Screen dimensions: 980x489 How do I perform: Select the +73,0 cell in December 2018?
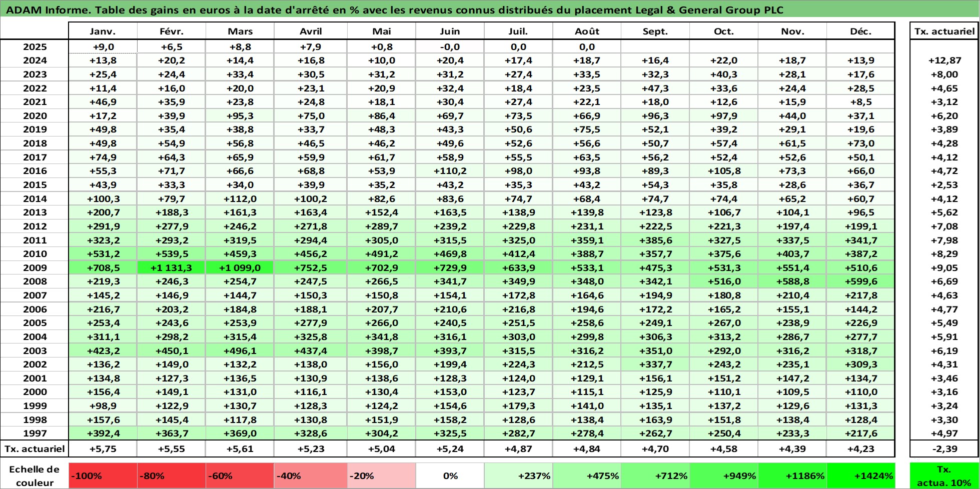tap(861, 143)
